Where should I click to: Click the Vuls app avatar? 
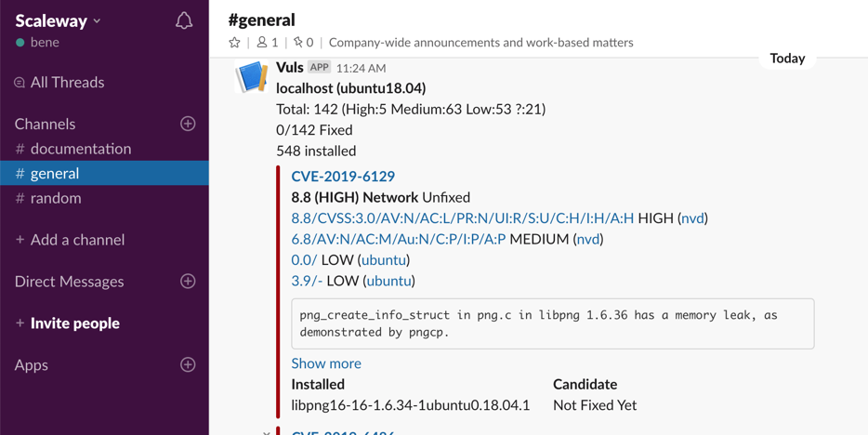click(252, 77)
